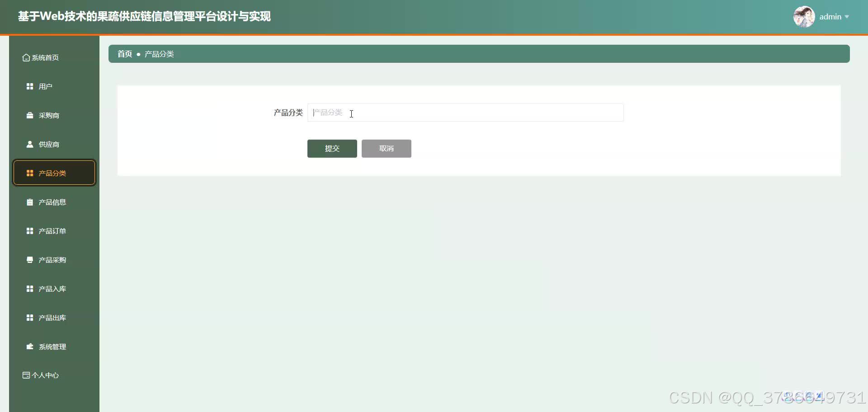This screenshot has height=412, width=868.
Task: Click the admin profile avatar image
Action: click(x=803, y=17)
